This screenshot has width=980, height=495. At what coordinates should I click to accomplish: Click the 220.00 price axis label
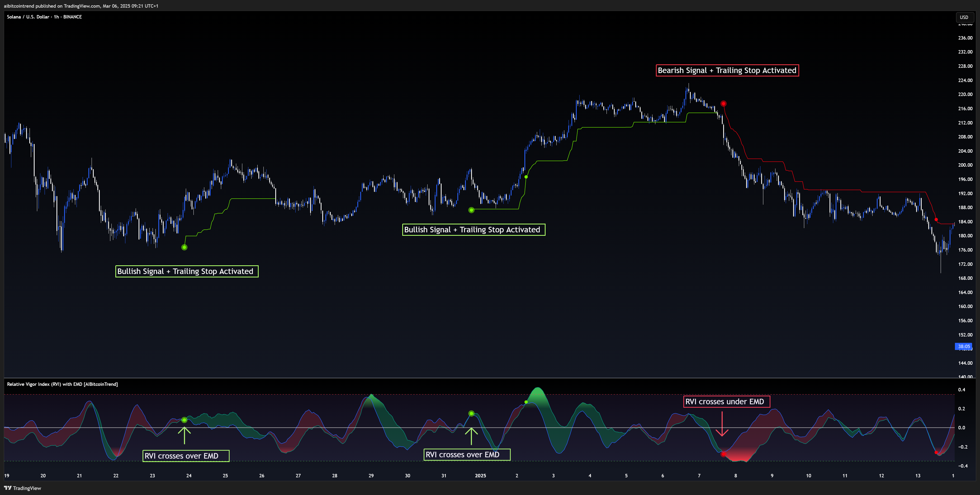(x=965, y=94)
